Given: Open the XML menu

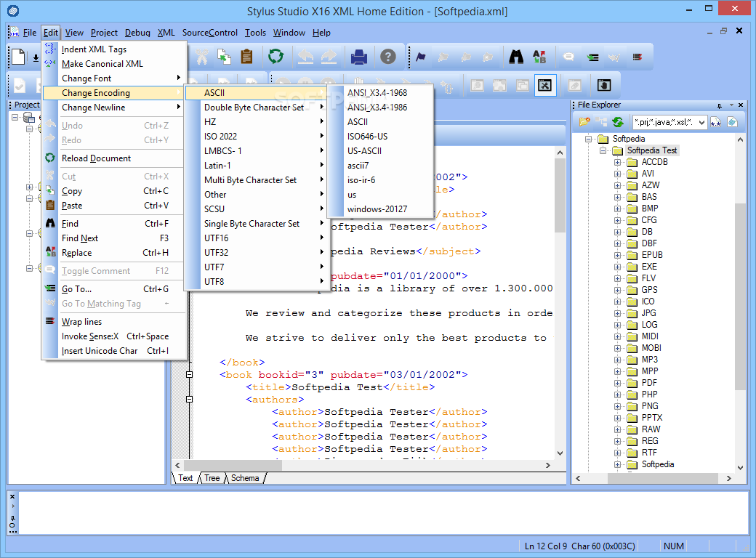Looking at the screenshot, I should (x=166, y=33).
